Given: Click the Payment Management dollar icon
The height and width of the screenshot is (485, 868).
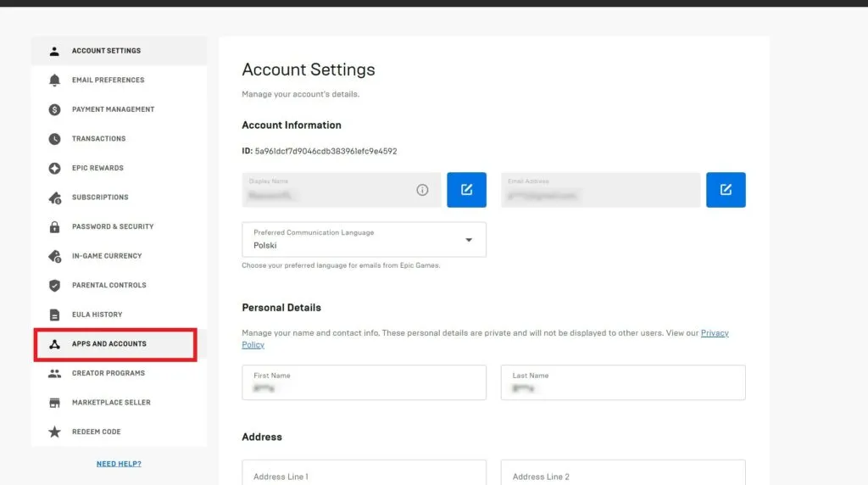Looking at the screenshot, I should coord(54,109).
